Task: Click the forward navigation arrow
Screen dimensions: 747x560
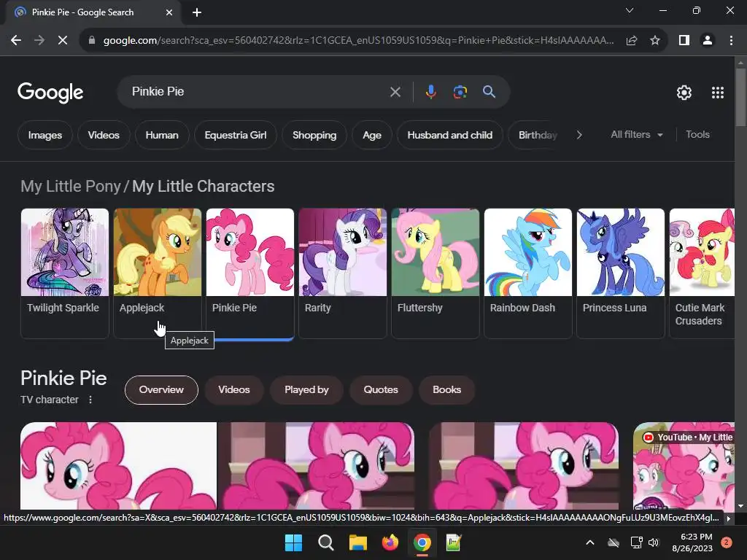Action: point(39,41)
